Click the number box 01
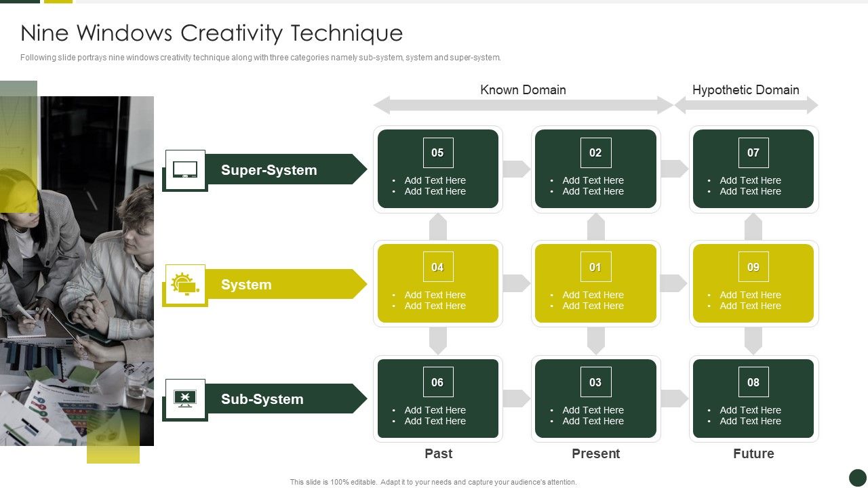 pos(595,267)
